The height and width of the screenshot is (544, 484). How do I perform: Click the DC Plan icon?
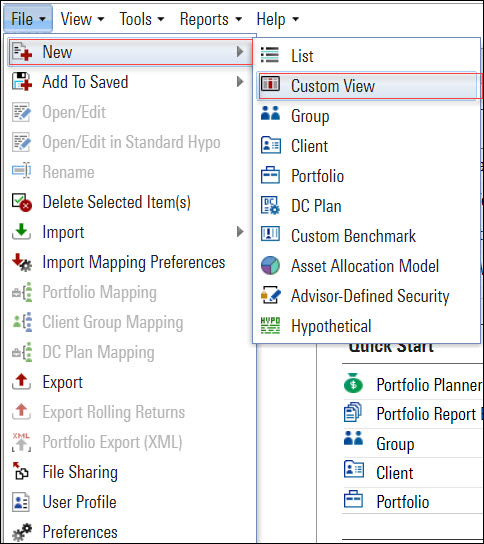pos(270,205)
